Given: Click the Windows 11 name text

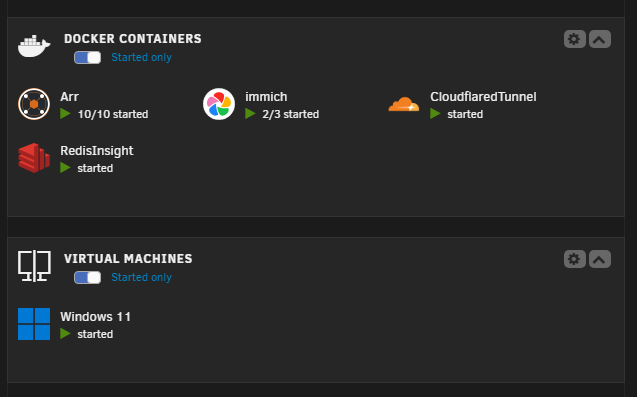Looking at the screenshot, I should point(95,317).
